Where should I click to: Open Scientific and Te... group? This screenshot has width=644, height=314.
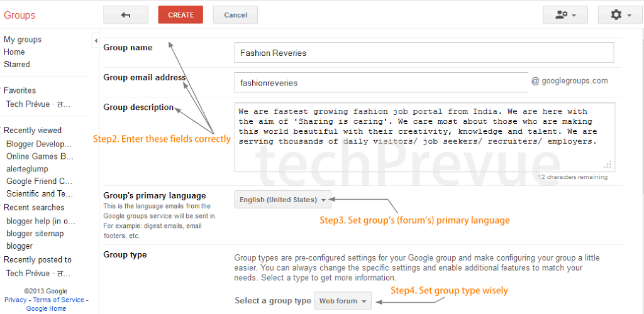(40, 193)
